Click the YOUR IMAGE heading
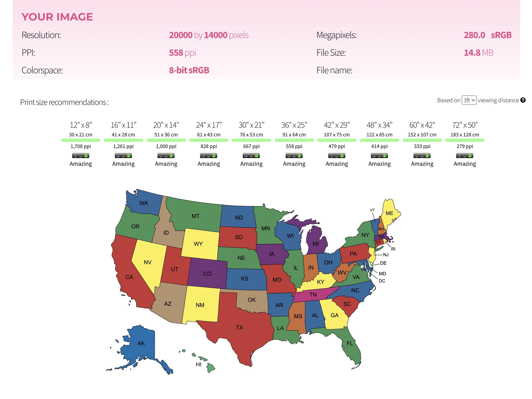Viewport: 532px width, 399px height. [57, 17]
